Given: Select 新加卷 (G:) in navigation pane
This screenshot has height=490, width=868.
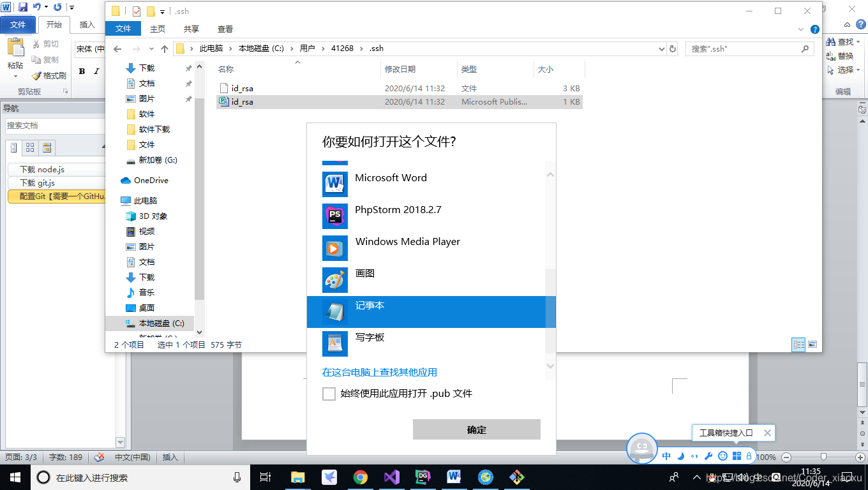Looking at the screenshot, I should 158,160.
